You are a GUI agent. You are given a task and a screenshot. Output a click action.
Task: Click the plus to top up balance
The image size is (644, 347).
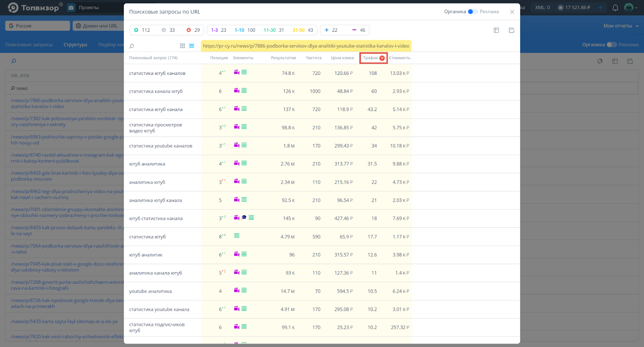point(600,7)
